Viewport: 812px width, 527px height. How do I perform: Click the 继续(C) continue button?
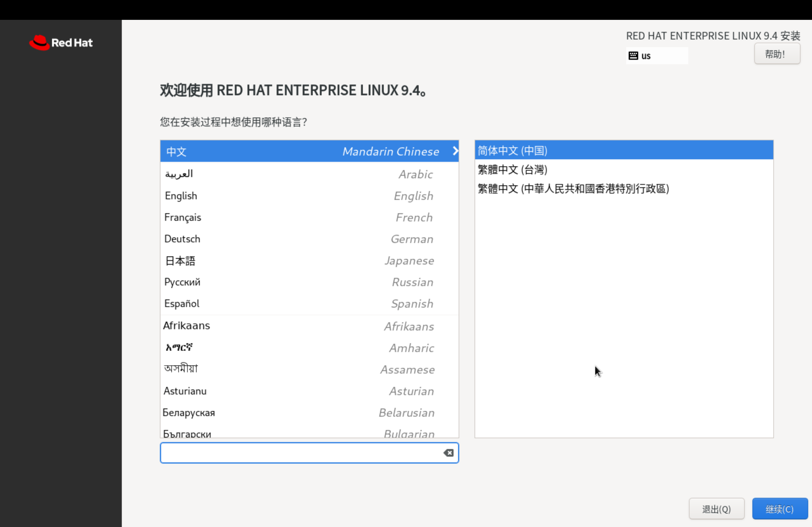[780, 508]
